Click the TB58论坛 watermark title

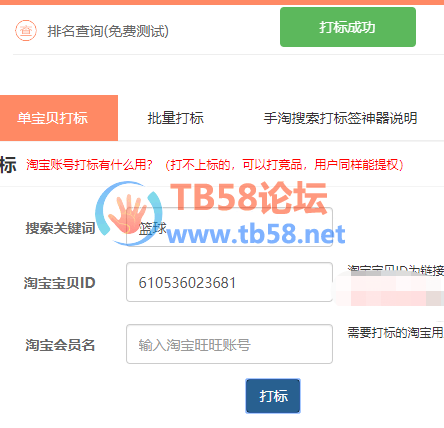point(249,198)
